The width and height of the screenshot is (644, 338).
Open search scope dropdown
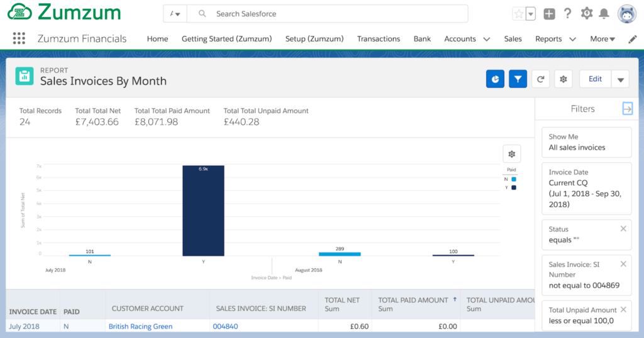(175, 14)
